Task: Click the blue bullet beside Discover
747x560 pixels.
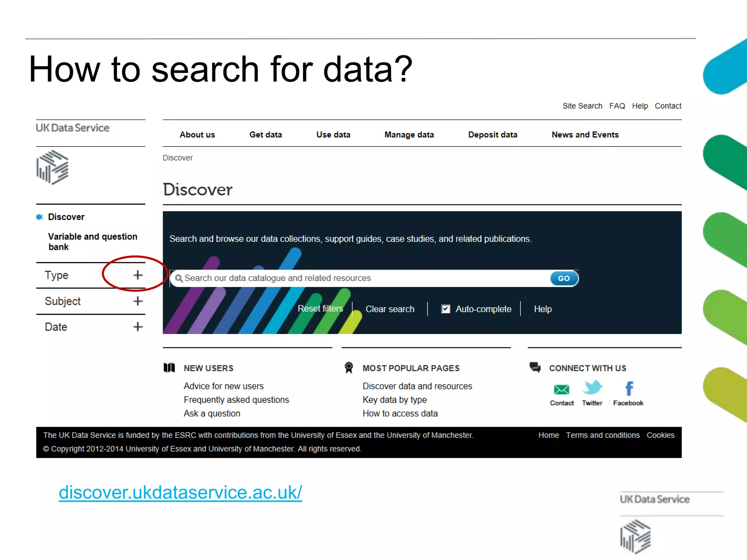Action: point(39,217)
